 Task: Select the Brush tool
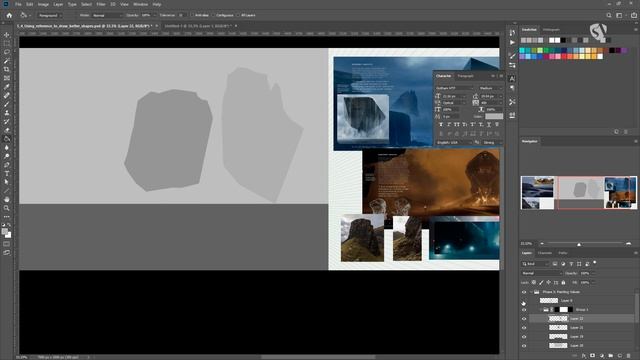[7, 104]
